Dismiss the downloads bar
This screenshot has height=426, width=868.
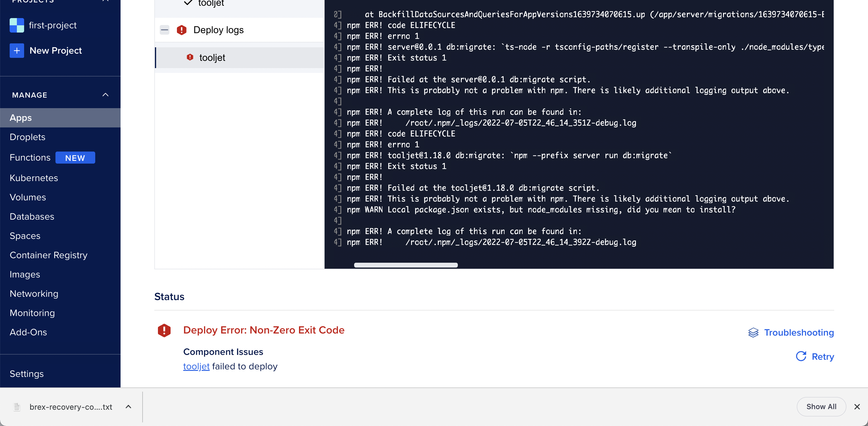pyautogui.click(x=857, y=407)
